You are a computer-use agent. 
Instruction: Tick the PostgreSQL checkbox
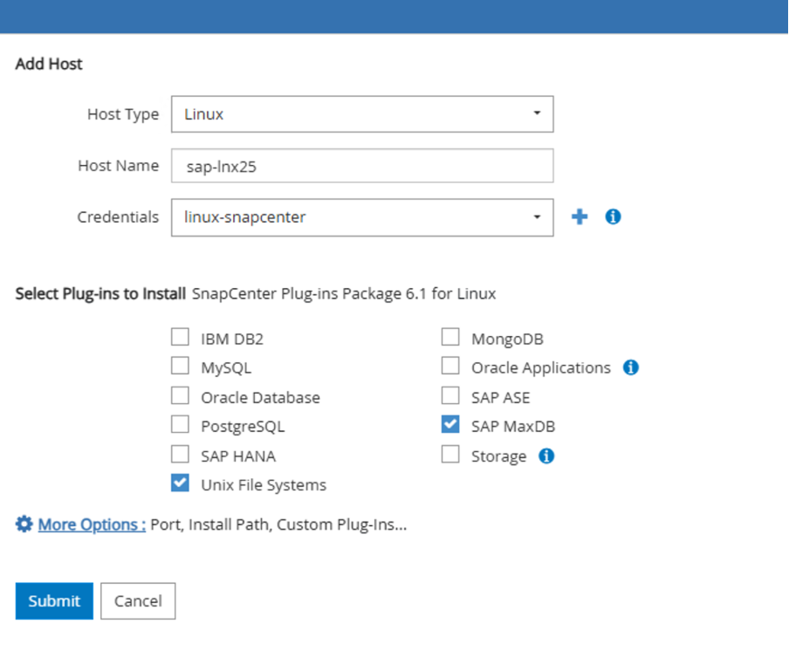click(x=180, y=425)
